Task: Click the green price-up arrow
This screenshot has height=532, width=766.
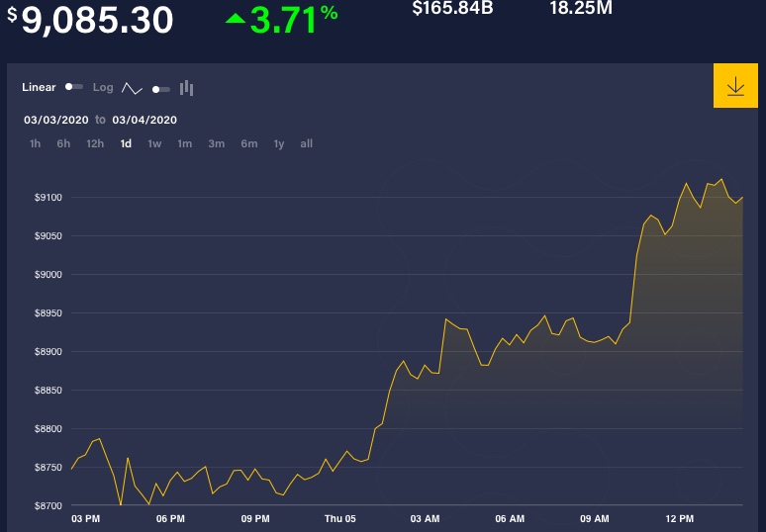Action: coord(236,19)
